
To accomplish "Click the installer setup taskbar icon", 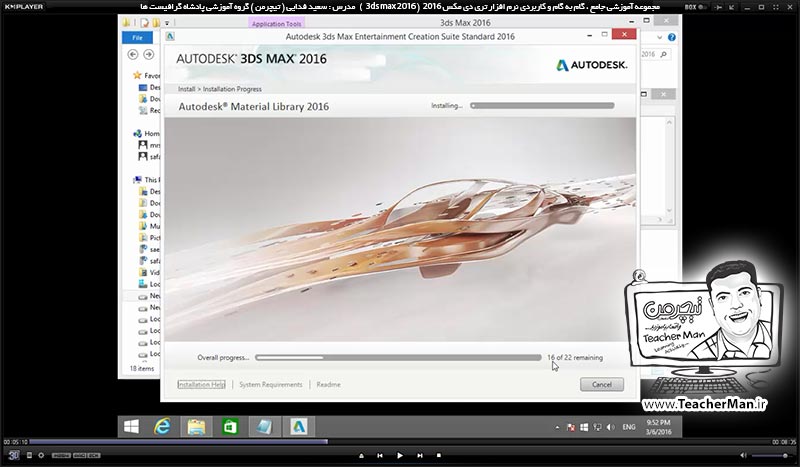I will point(264,427).
